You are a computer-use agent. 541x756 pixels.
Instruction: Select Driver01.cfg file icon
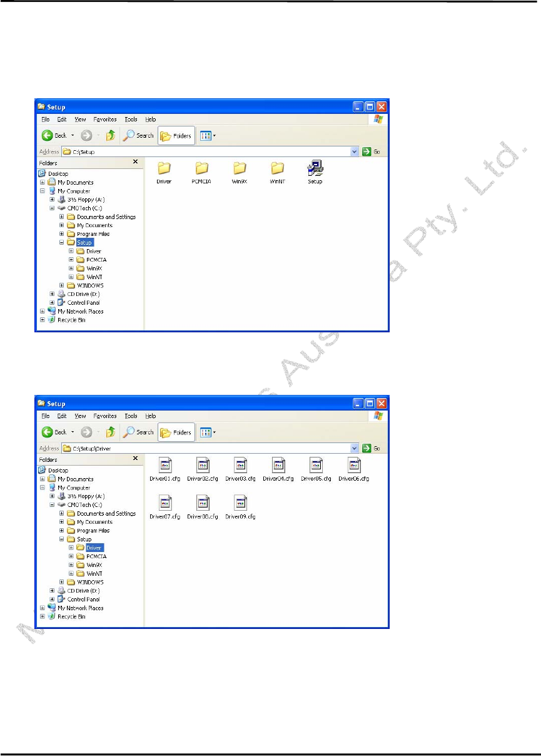(x=165, y=465)
